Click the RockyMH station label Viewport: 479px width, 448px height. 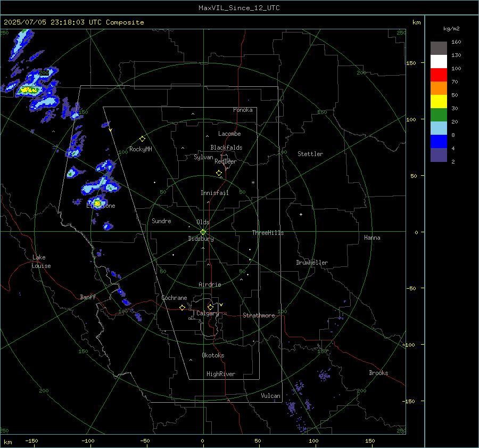coord(141,149)
